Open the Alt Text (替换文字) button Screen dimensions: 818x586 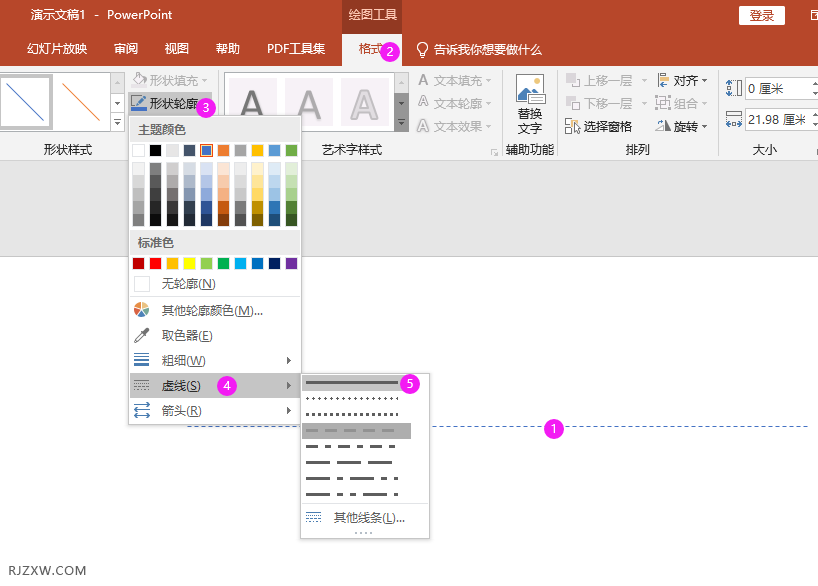pos(530,104)
